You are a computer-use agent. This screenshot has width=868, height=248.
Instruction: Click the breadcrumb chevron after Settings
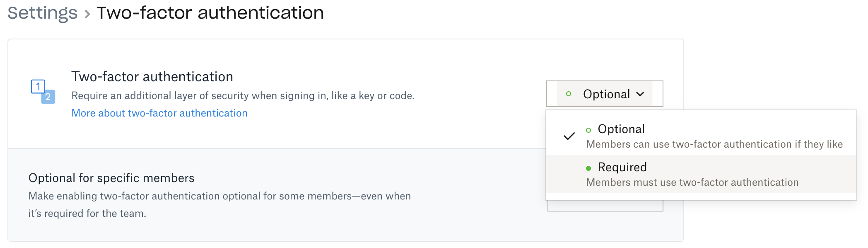coord(87,14)
